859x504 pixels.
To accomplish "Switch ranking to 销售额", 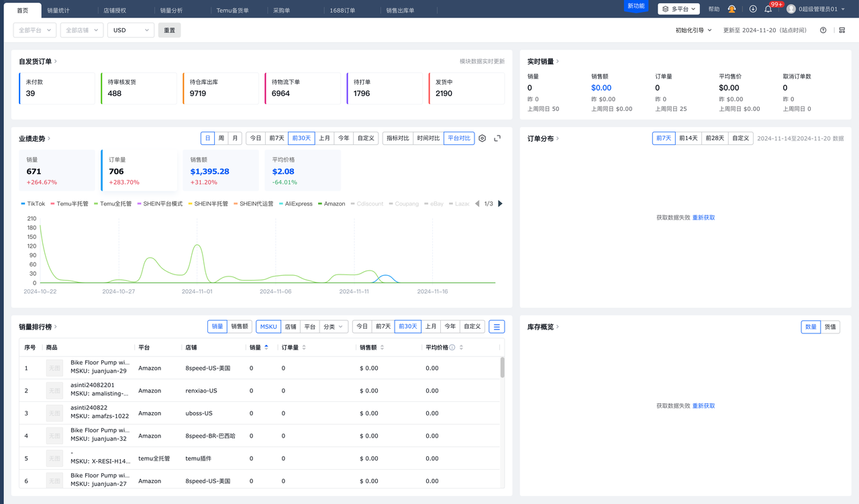I will coord(240,327).
